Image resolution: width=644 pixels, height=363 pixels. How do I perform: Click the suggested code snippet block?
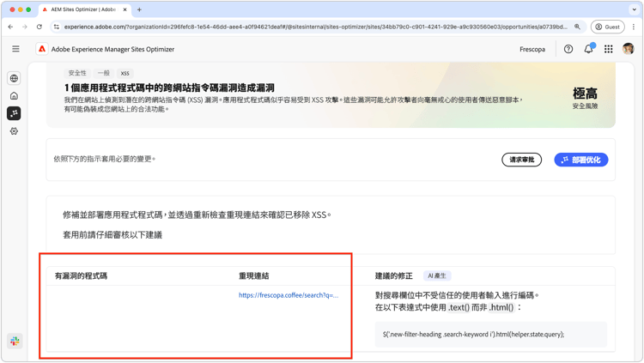[x=491, y=335]
